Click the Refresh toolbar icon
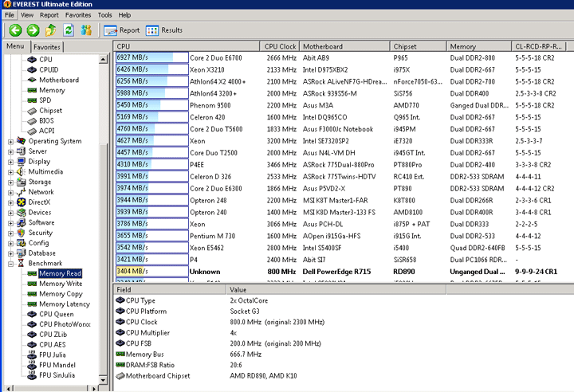This screenshot has height=392, width=574. point(69,30)
